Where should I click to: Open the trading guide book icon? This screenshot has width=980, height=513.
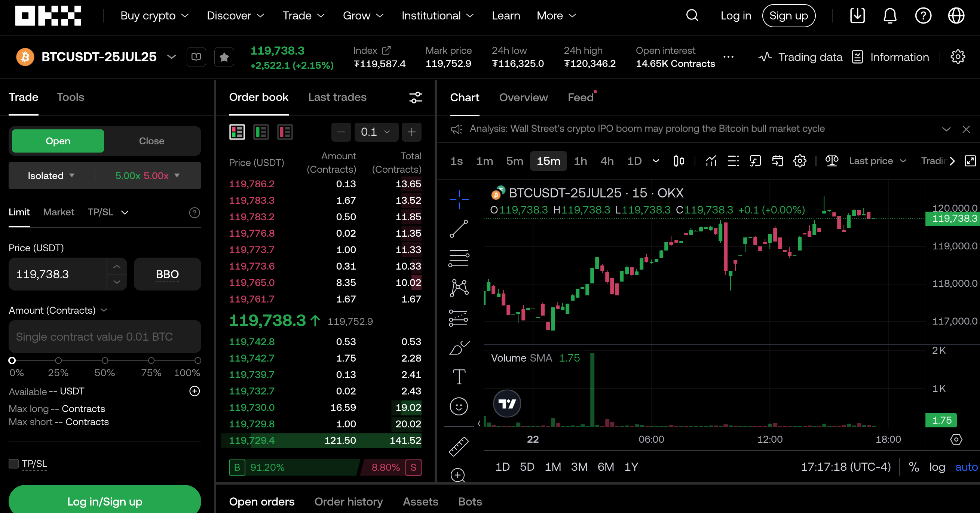[196, 57]
